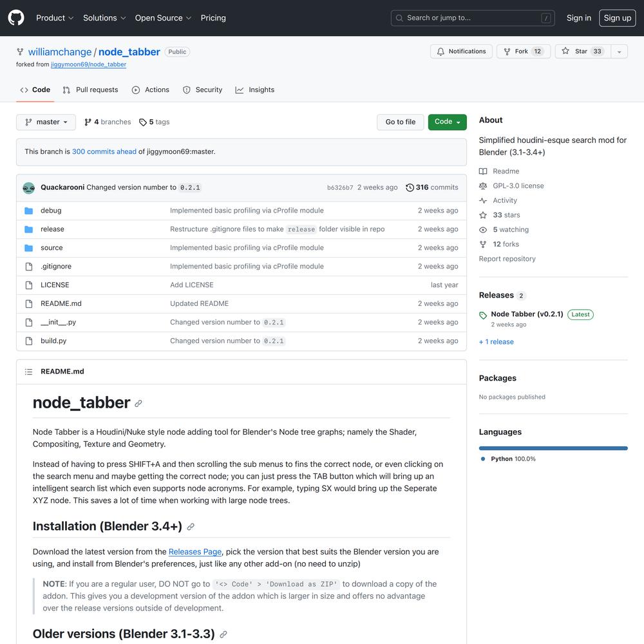Screen dimensions: 644x644
Task: Click the Python language bar
Action: click(x=553, y=448)
